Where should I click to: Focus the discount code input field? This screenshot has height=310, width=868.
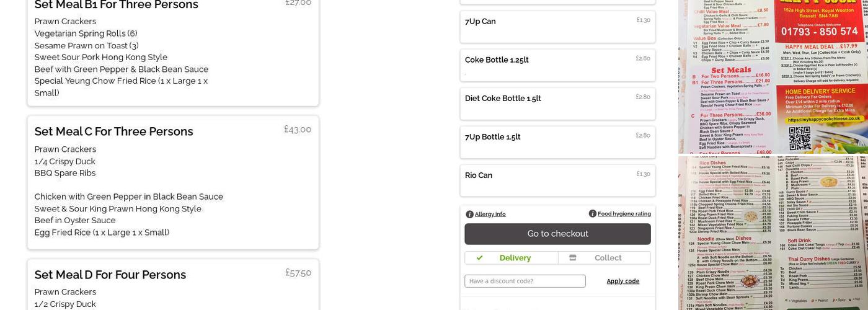click(x=525, y=281)
